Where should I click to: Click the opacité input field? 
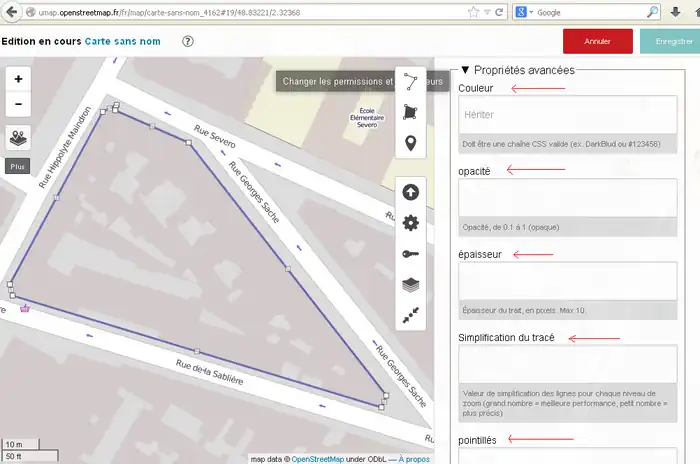coord(567,198)
